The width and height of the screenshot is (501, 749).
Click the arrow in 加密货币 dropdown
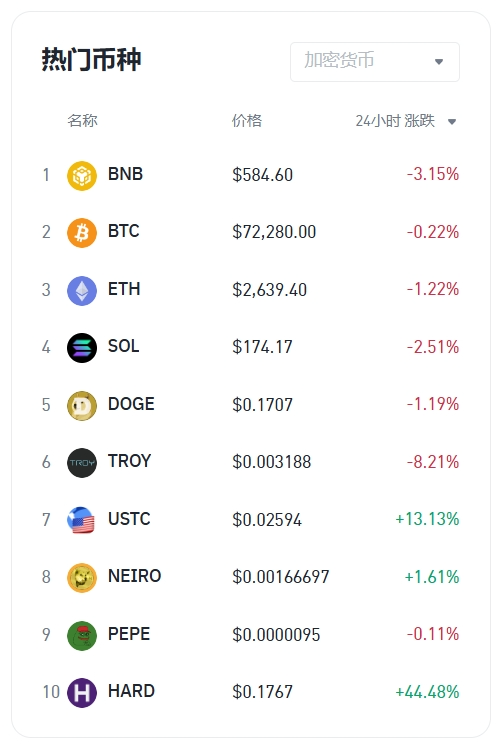pyautogui.click(x=439, y=62)
